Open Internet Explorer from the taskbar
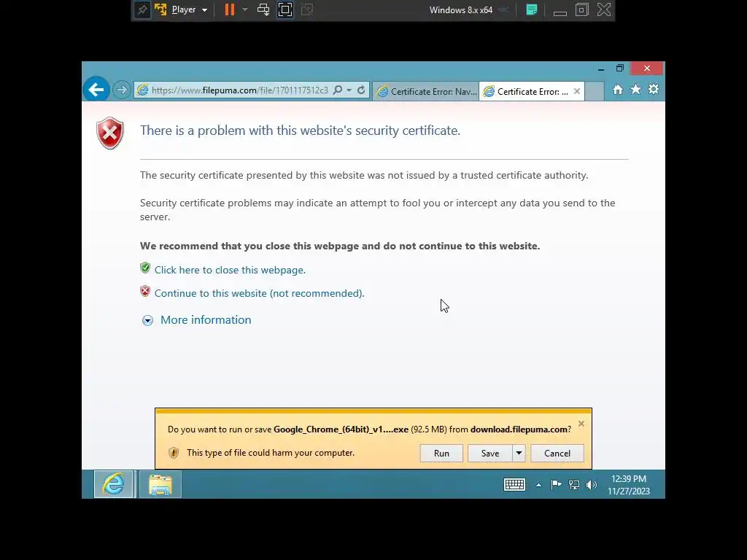The image size is (747, 560). 113,484
